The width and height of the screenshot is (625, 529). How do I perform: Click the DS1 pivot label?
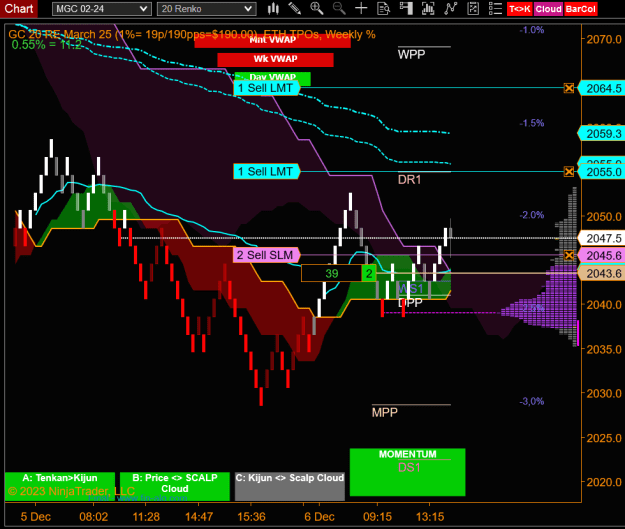pos(409,467)
